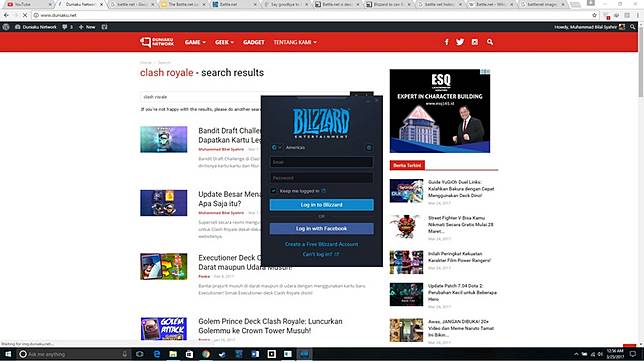Viewport: 644px width, 362px height.
Task: Expand the GAME menu dropdown
Action: point(195,42)
